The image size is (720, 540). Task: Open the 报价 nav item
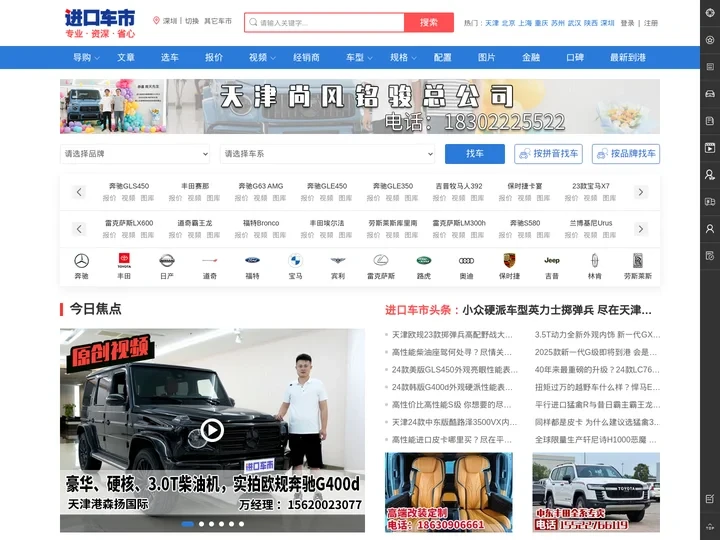[x=214, y=57]
